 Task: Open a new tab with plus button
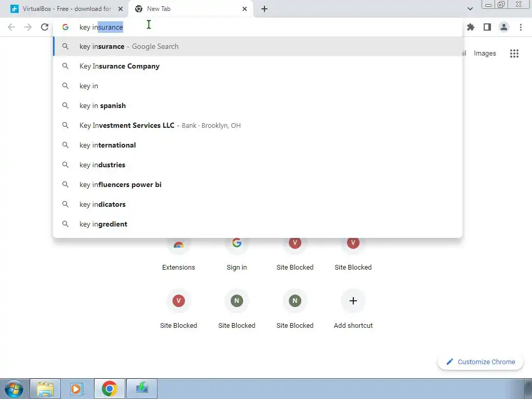click(264, 9)
